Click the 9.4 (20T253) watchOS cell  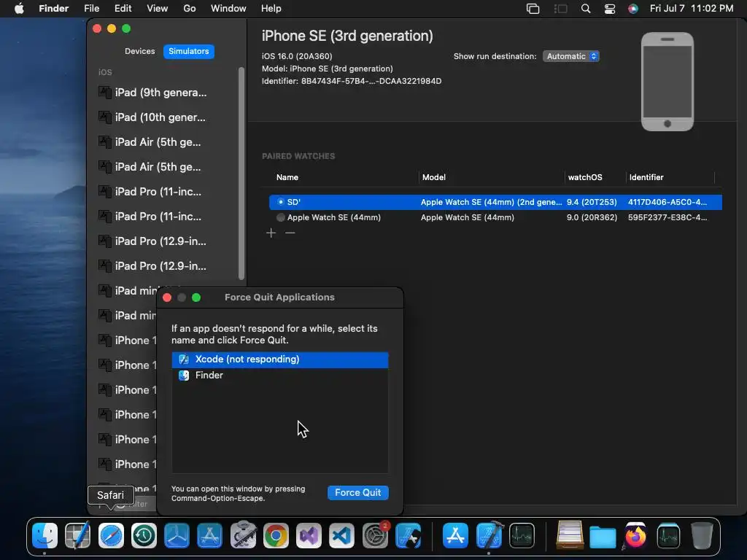pos(592,202)
